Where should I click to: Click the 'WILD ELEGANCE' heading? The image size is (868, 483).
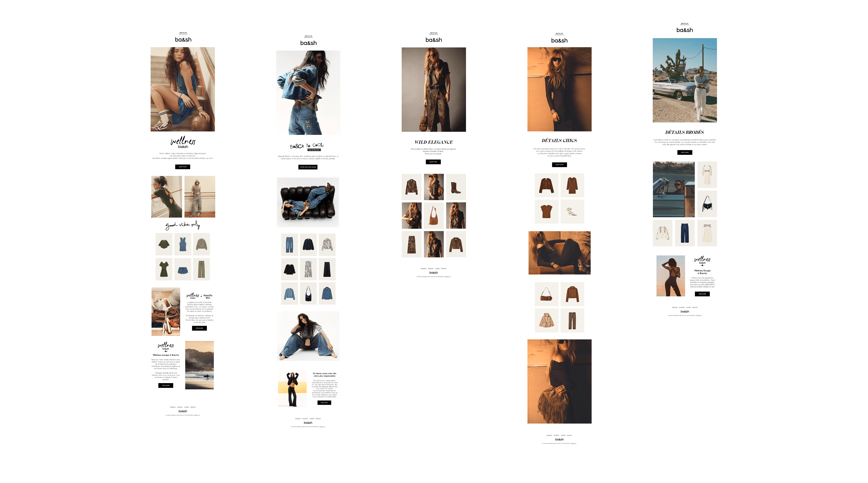(434, 142)
